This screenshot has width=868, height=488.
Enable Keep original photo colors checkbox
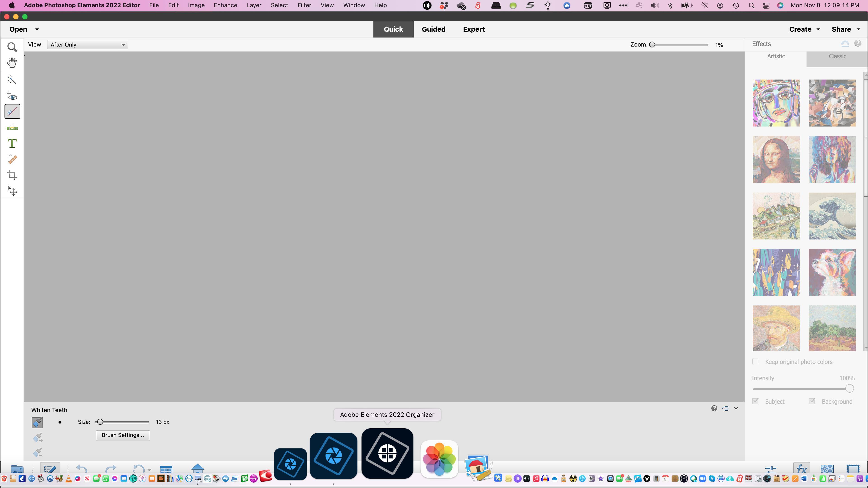755,362
